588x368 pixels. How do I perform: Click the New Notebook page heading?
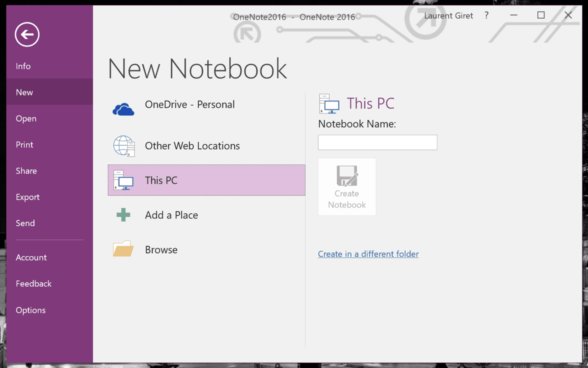197,68
